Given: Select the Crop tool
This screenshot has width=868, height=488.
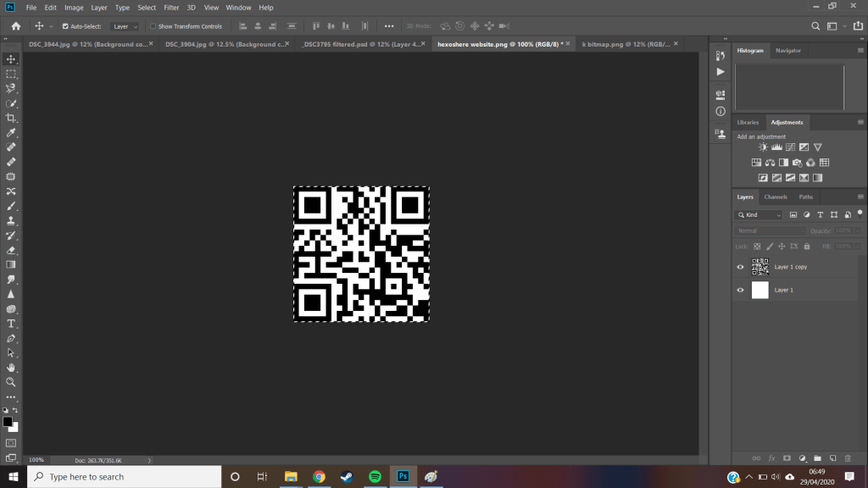Looking at the screenshot, I should click(11, 118).
